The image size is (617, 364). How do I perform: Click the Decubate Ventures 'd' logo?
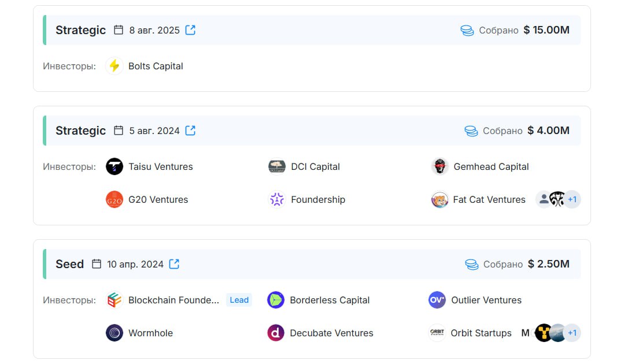point(276,333)
